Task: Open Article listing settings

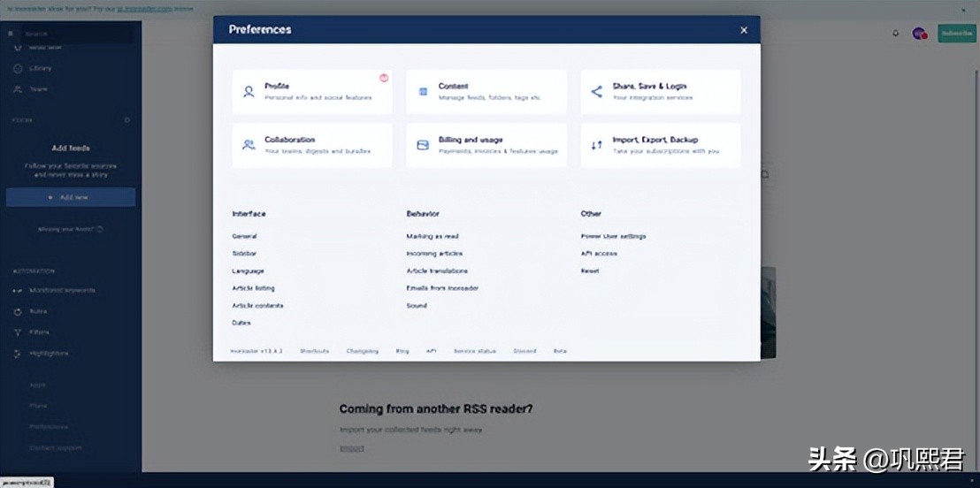Action: pos(253,288)
